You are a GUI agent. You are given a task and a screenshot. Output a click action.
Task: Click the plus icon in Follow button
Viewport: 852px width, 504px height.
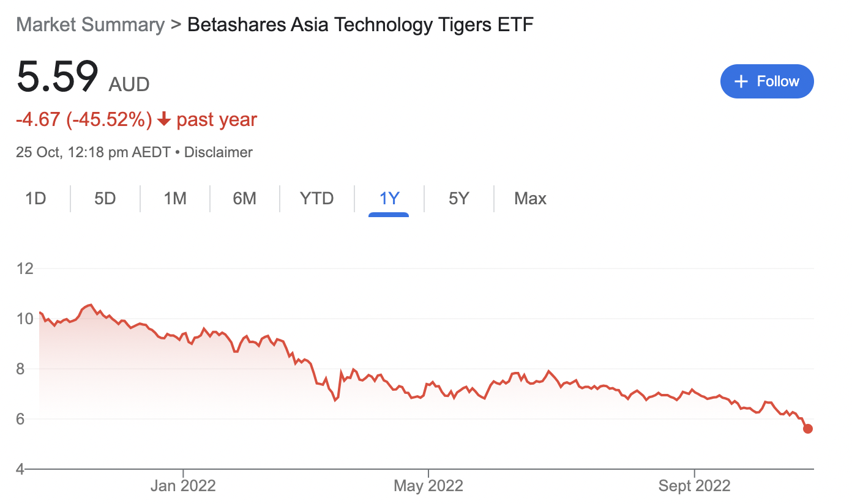point(741,81)
